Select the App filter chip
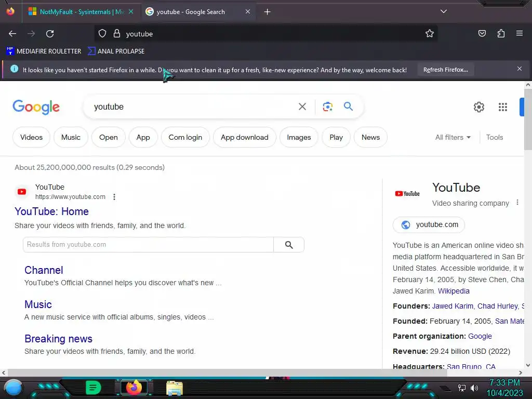This screenshot has width=532, height=399. 143,137
